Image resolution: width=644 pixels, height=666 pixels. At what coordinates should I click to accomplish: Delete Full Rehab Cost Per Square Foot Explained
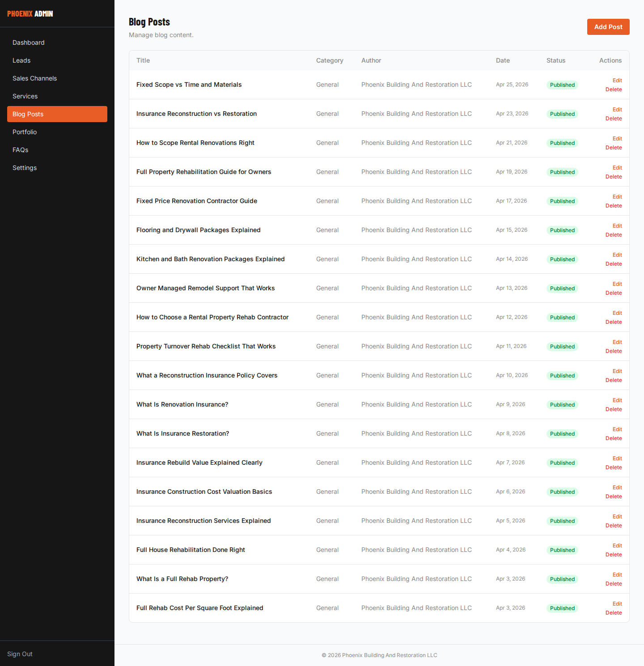pos(614,613)
